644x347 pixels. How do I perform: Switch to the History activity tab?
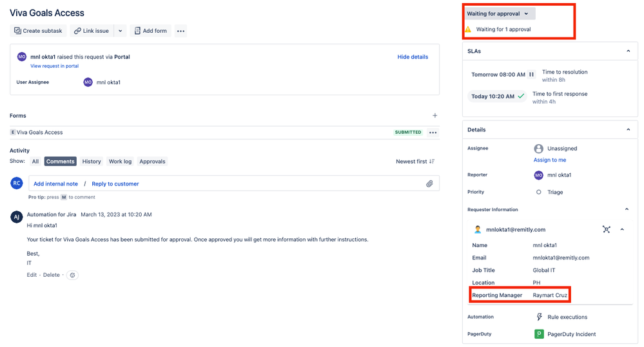91,162
